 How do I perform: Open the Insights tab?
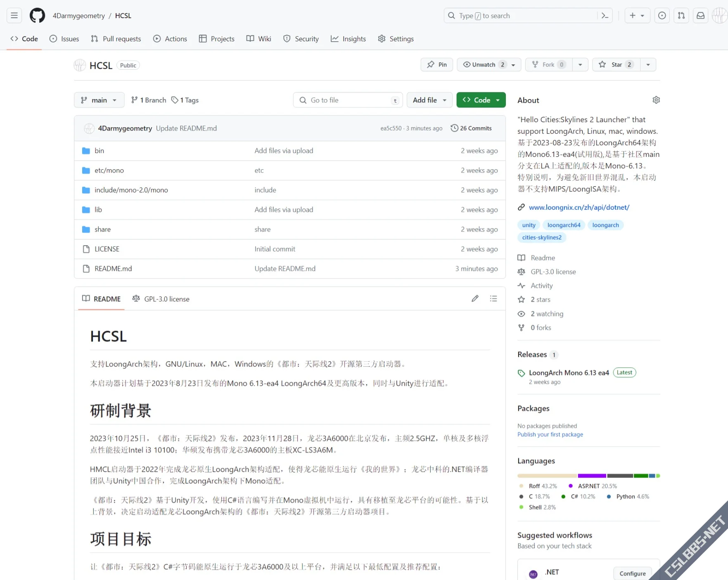(x=349, y=39)
